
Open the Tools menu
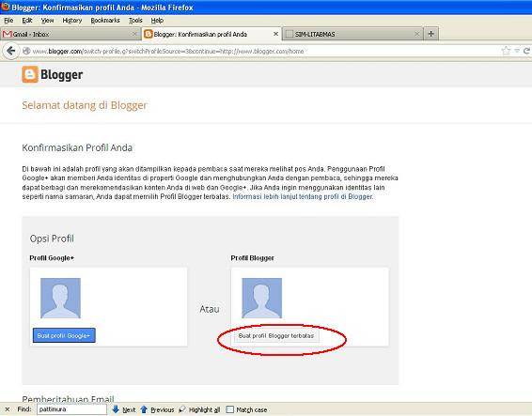[135, 21]
